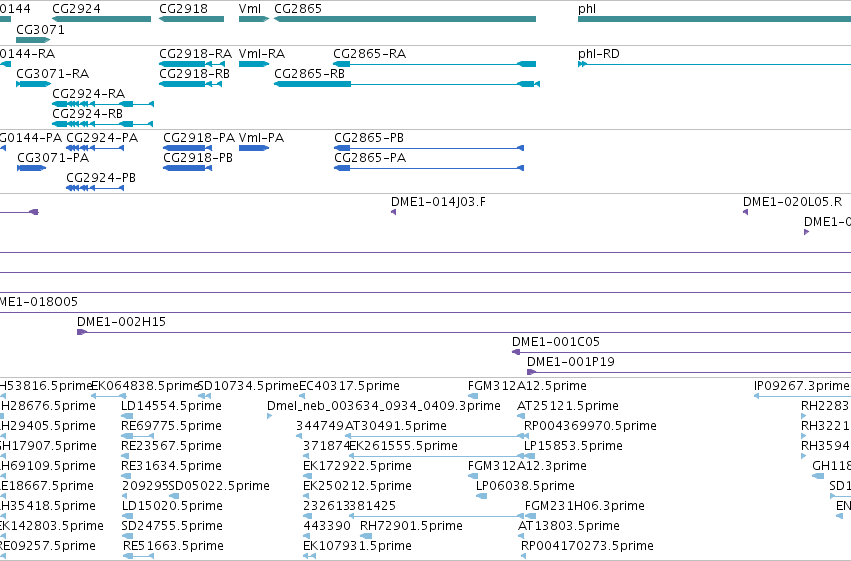Click EST RP004170273.5prime
This screenshot has width=851, height=561.
(x=524, y=557)
